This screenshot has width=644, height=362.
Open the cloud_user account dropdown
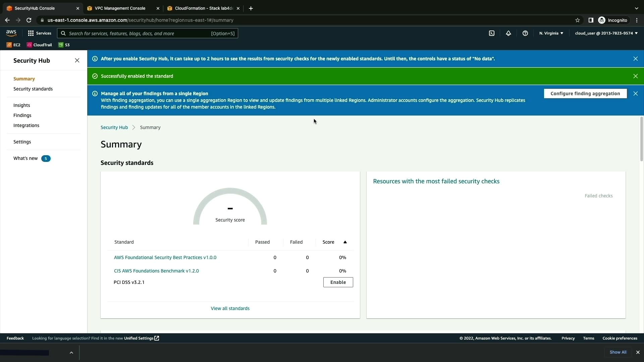click(x=606, y=33)
